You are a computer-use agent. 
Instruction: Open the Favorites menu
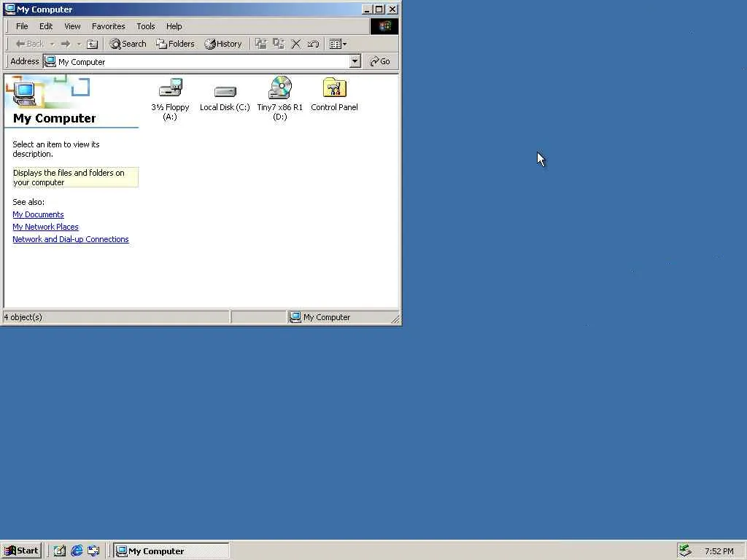108,26
